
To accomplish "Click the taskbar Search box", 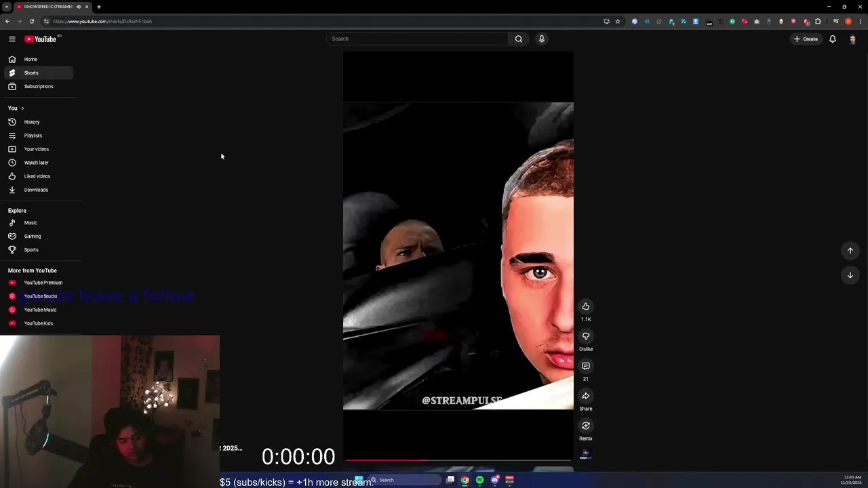I will (x=406, y=480).
